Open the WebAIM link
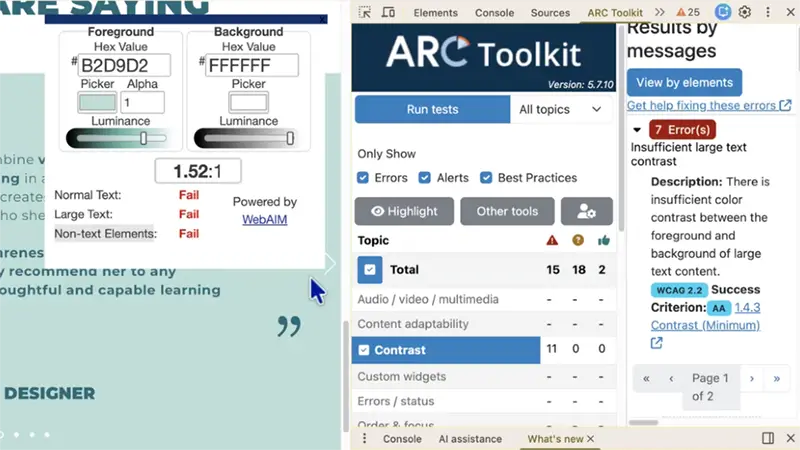This screenshot has width=800, height=450. point(264,219)
